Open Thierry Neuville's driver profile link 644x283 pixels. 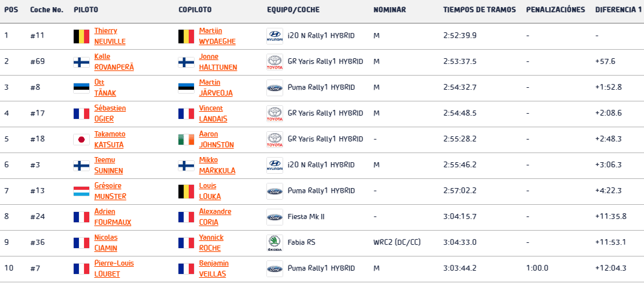[x=110, y=36]
